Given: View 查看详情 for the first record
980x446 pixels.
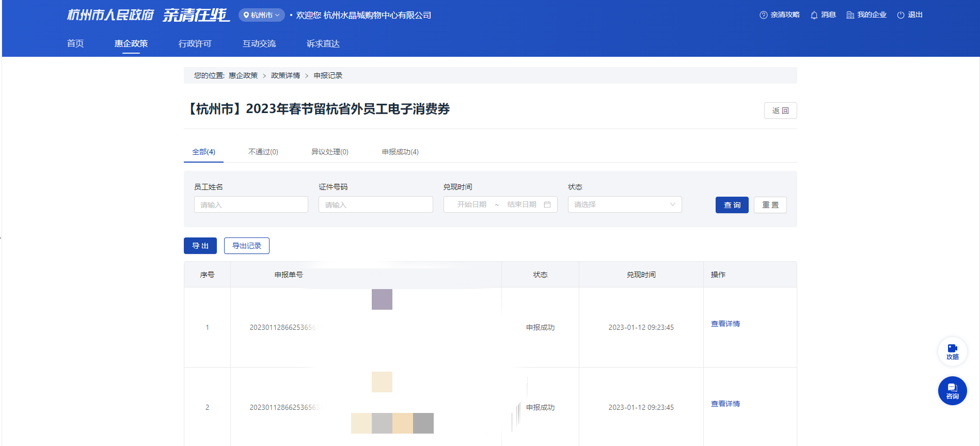Looking at the screenshot, I should [x=725, y=324].
